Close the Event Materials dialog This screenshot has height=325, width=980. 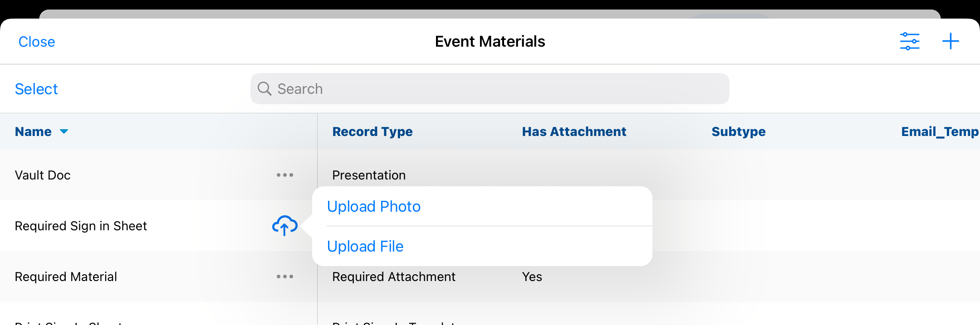[x=37, y=42]
